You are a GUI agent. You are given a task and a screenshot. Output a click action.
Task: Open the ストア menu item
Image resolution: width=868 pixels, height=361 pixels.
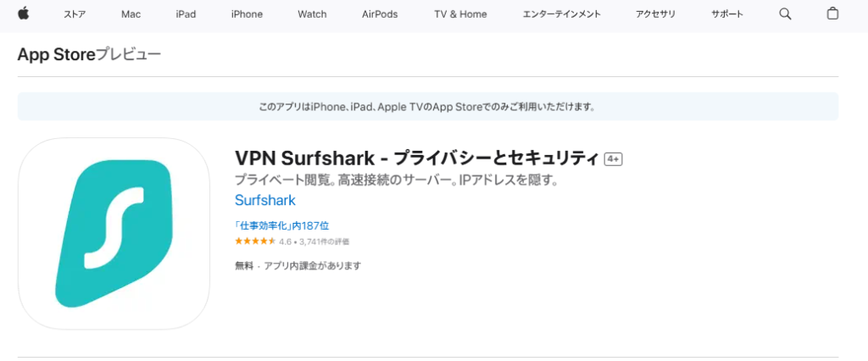[x=75, y=14]
